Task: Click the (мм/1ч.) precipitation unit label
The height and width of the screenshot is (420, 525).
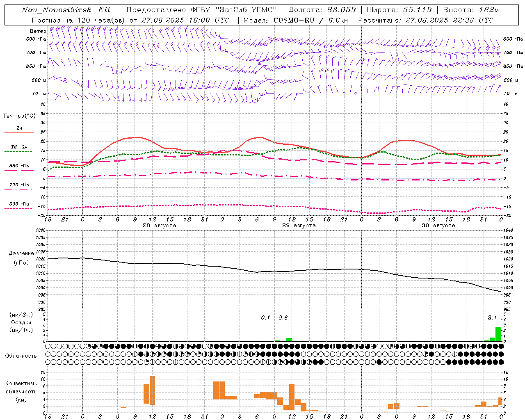Action: (21, 330)
